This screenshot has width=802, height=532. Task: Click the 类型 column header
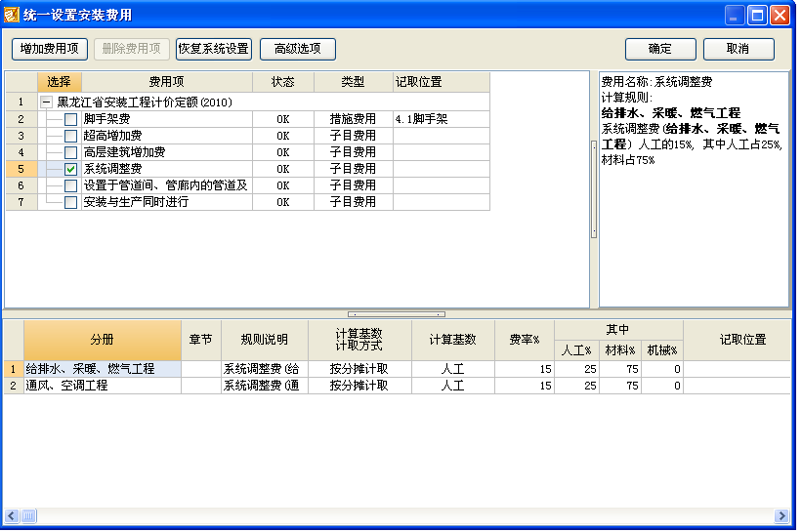click(x=353, y=82)
